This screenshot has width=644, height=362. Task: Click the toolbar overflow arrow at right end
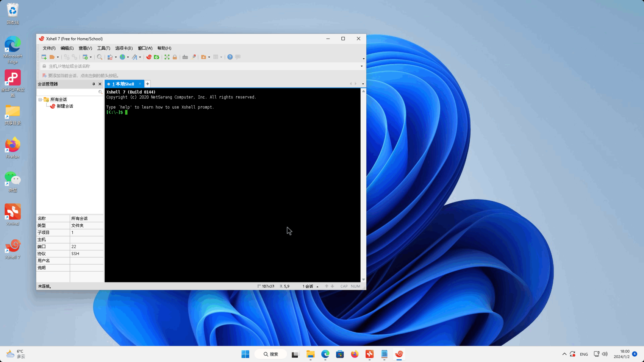(x=364, y=59)
